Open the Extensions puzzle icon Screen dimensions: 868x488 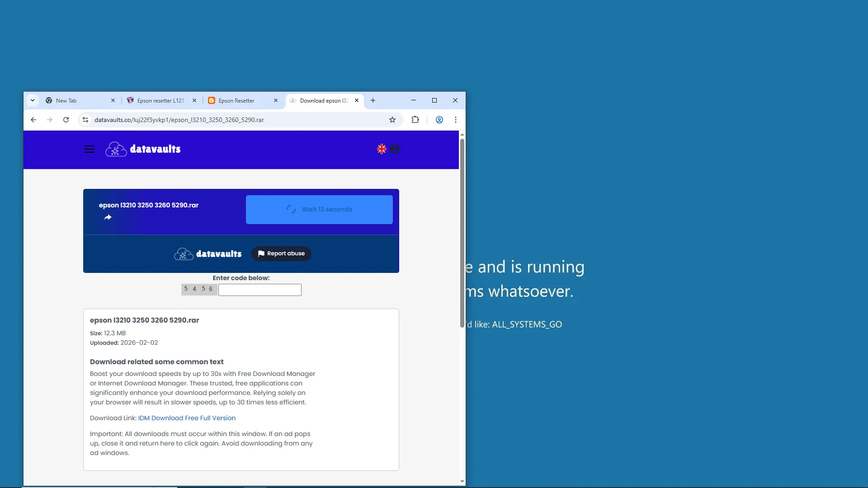pyautogui.click(x=415, y=120)
